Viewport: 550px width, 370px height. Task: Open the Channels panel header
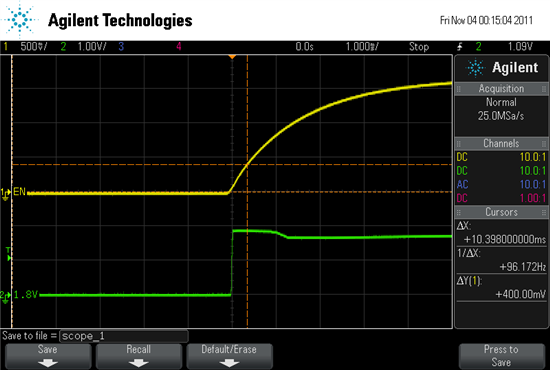501,143
